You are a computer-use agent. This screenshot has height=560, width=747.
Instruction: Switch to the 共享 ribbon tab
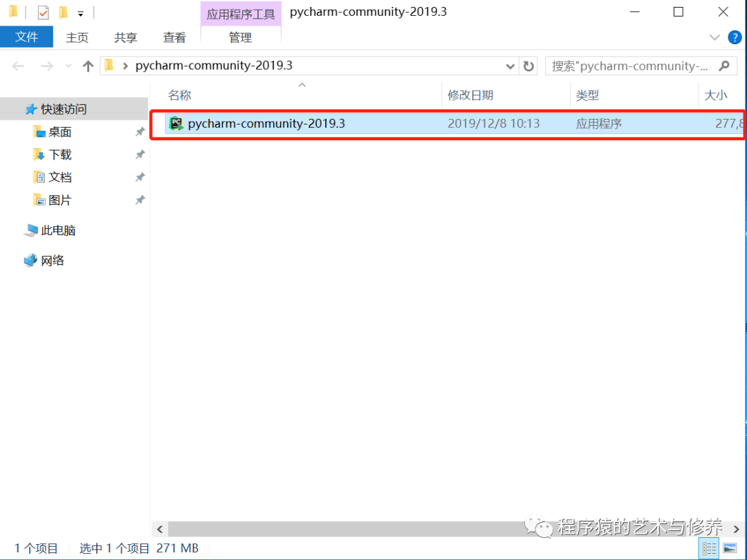126,37
